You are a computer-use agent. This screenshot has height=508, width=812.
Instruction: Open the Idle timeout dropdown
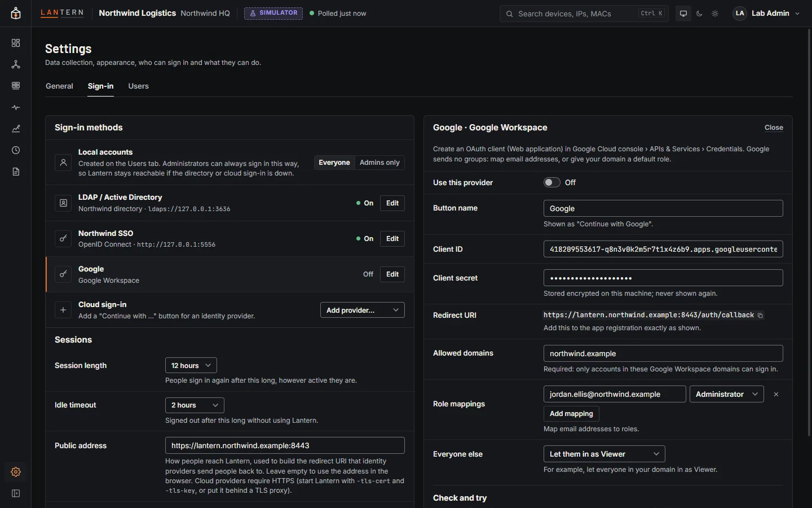[195, 405]
